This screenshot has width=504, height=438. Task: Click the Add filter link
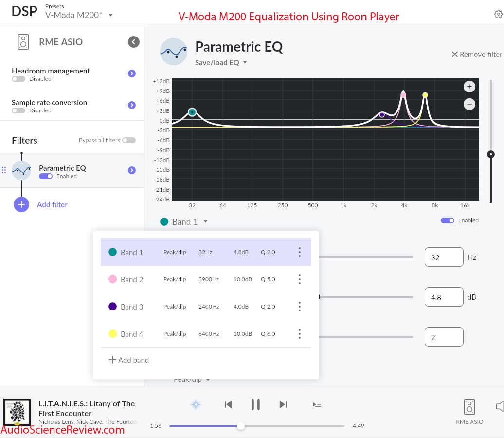[x=52, y=204]
